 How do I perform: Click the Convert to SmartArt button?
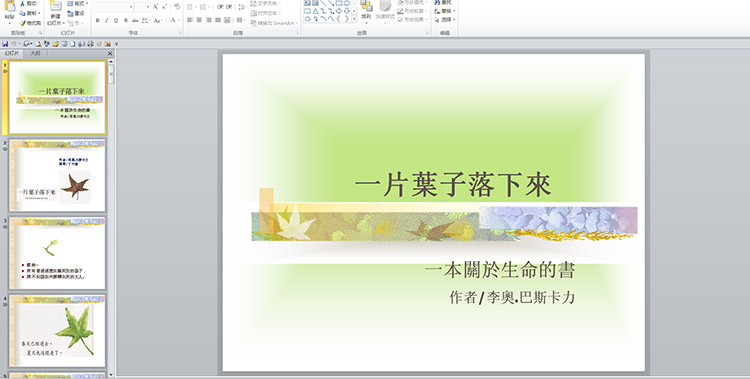[274, 23]
